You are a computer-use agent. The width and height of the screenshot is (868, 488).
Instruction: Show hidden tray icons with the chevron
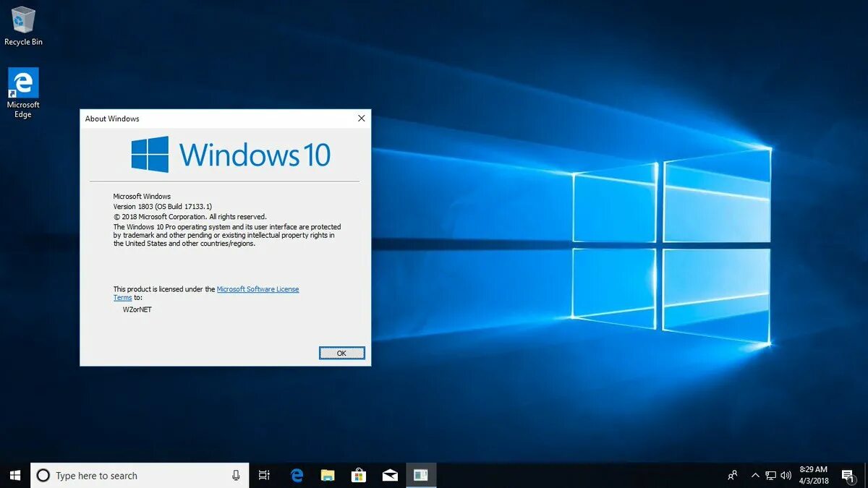point(755,475)
